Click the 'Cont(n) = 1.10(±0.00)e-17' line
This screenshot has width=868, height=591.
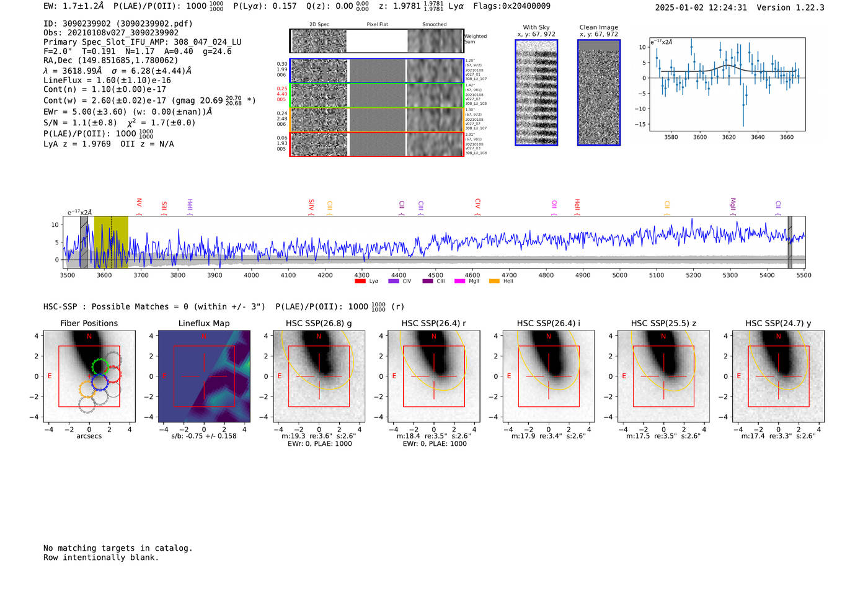coord(105,89)
